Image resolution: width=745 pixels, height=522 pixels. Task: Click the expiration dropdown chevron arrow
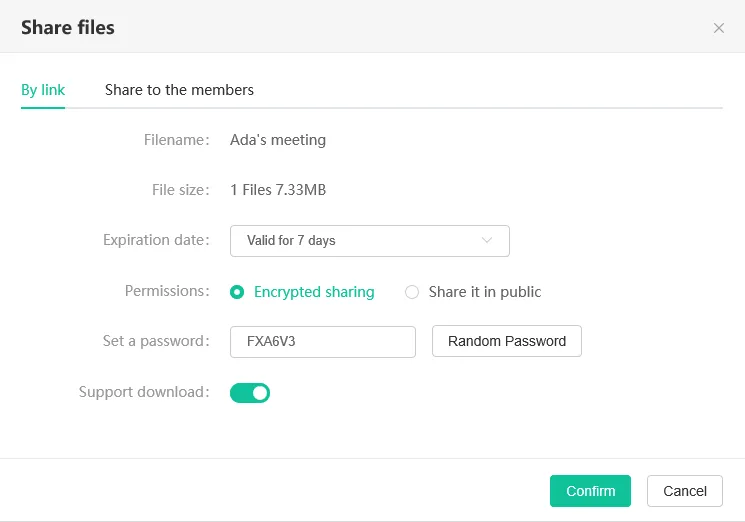pyautogui.click(x=487, y=241)
